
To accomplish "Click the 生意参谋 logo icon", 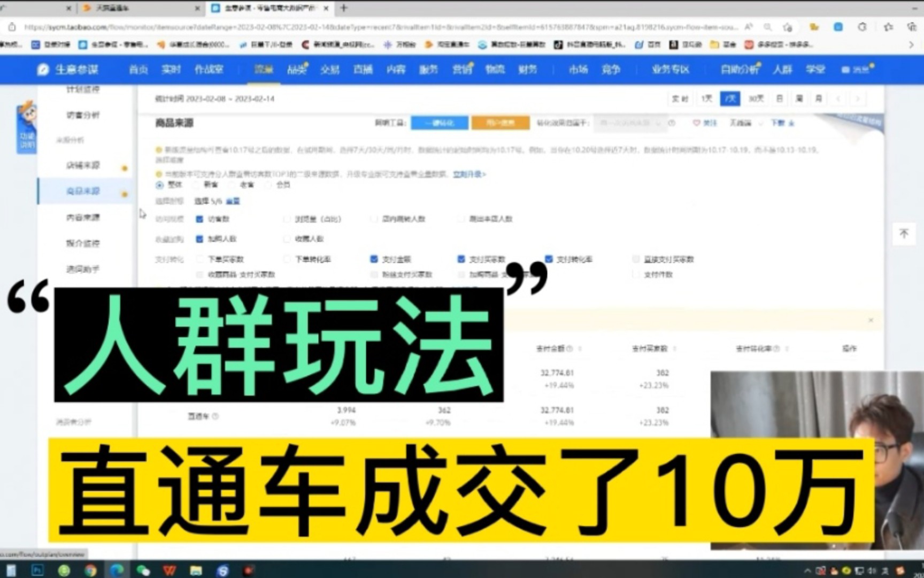I will [x=43, y=70].
